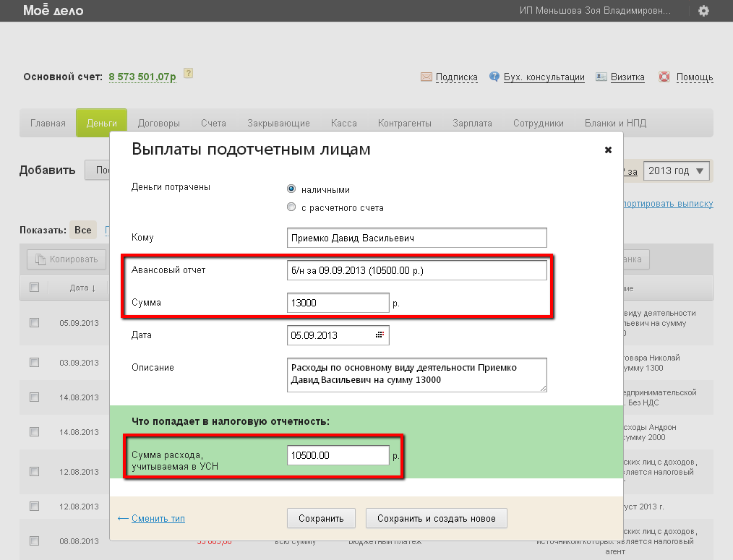733x560 pixels.
Task: Click Сохранить и создать новое button
Action: click(436, 518)
